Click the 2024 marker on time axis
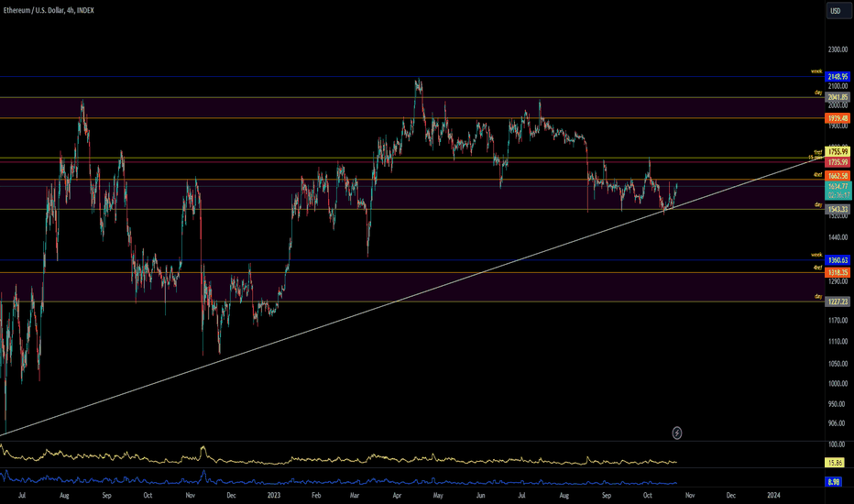The width and height of the screenshot is (854, 504). point(773,495)
